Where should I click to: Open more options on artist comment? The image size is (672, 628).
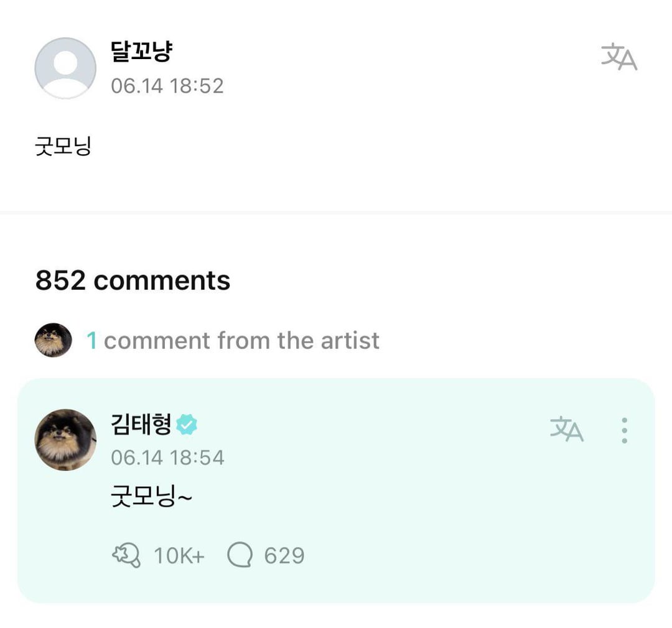pyautogui.click(x=624, y=430)
